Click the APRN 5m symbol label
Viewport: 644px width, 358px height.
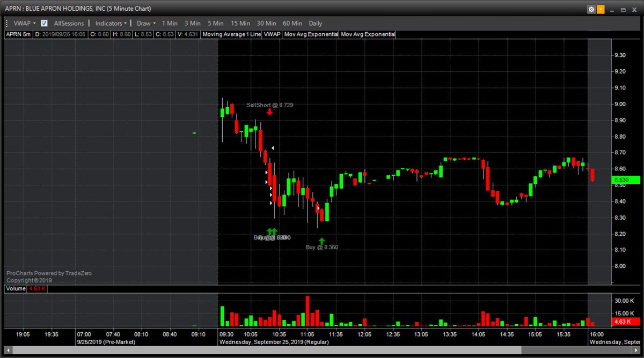pyautogui.click(x=18, y=34)
